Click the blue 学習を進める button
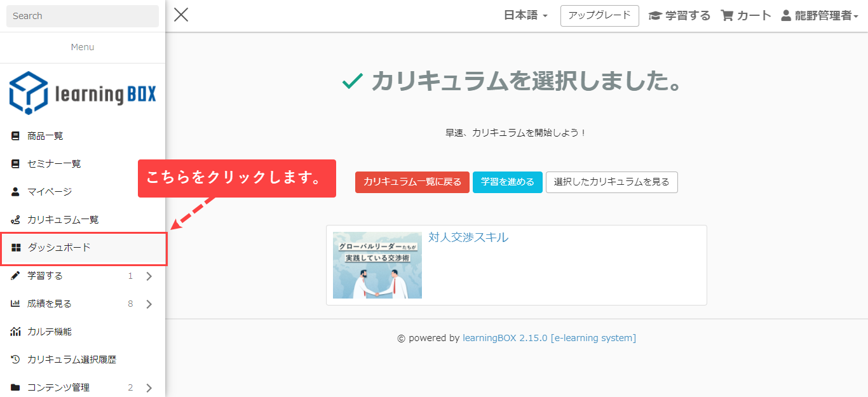The height and width of the screenshot is (397, 868). coord(507,182)
